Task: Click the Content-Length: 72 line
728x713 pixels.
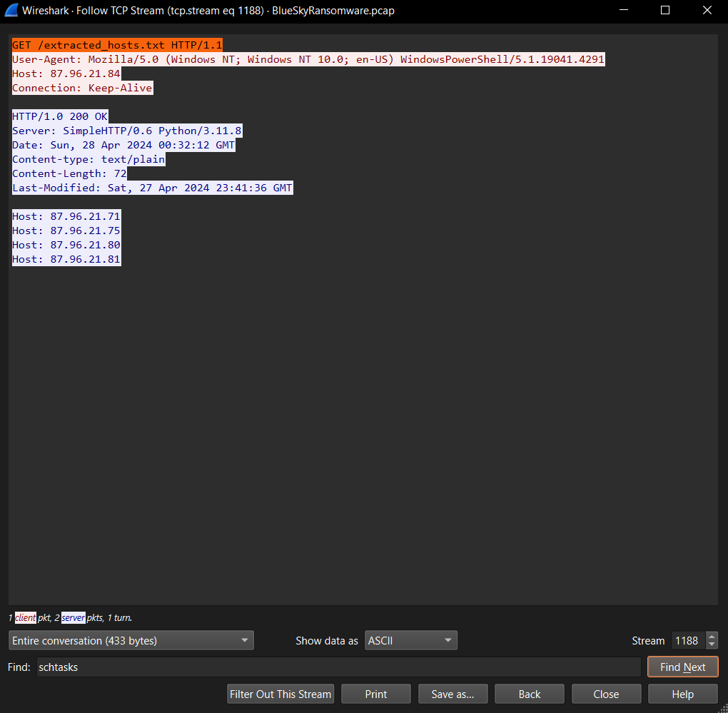Action: click(x=69, y=173)
